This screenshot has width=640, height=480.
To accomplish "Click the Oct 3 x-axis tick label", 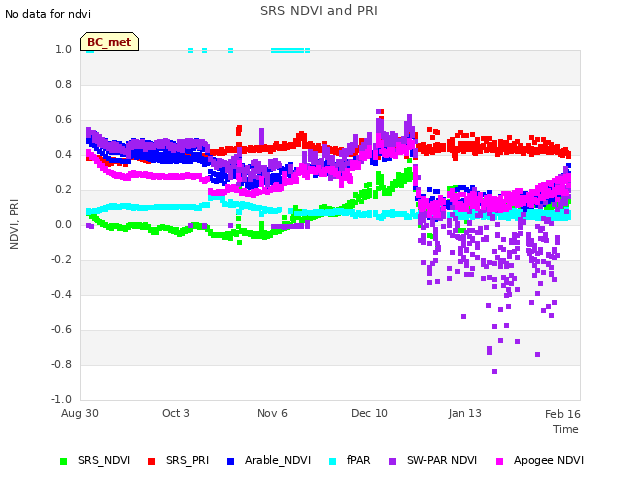I will coord(176,413).
